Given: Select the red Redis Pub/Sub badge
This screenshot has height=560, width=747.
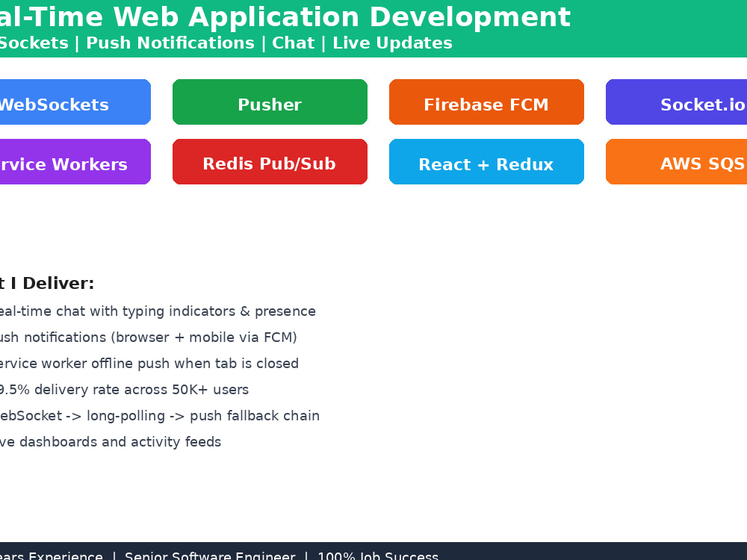Looking at the screenshot, I should tap(270, 161).
